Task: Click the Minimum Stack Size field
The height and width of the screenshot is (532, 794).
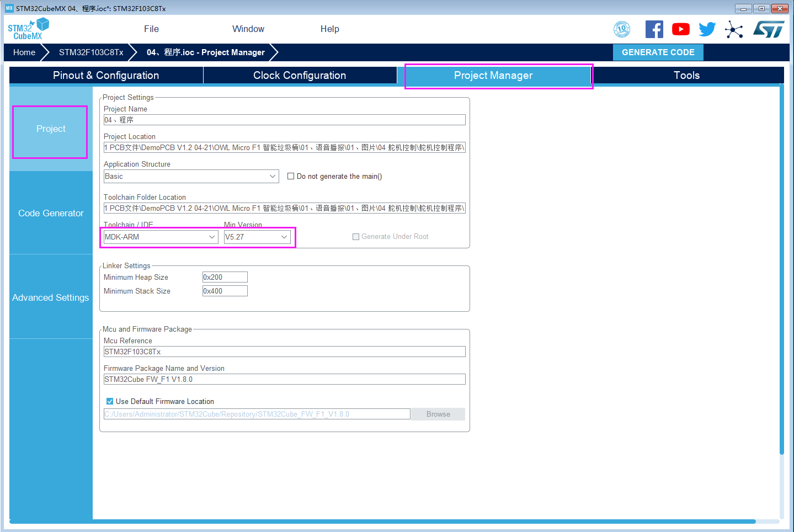Action: (225, 291)
